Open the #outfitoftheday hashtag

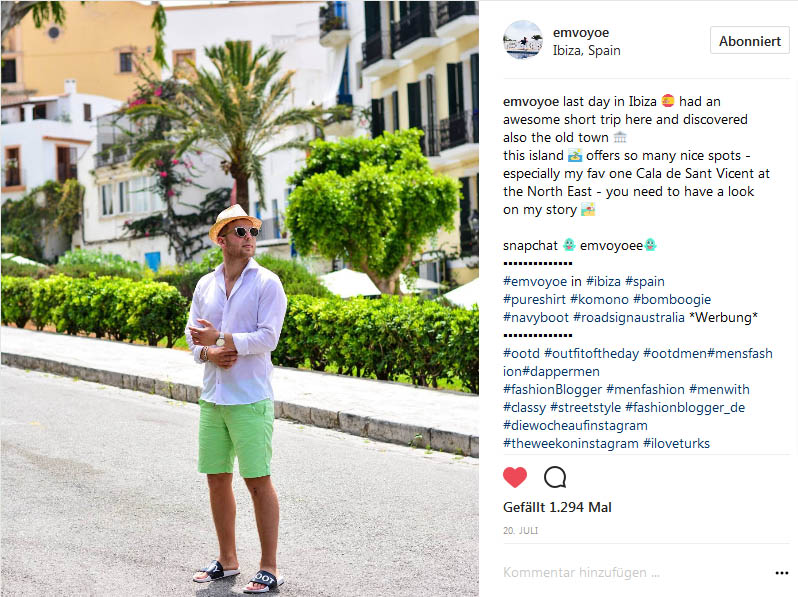click(591, 353)
